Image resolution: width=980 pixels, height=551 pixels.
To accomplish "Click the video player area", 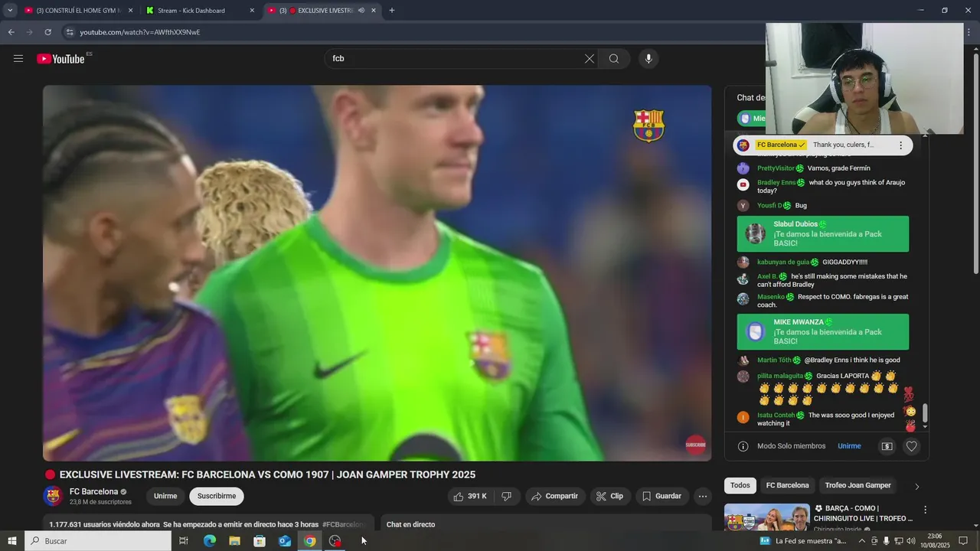I will tap(377, 273).
